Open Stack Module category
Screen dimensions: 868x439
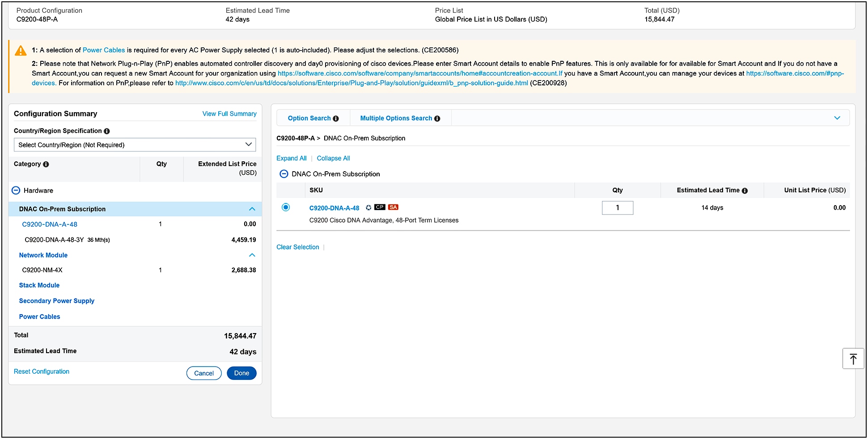(39, 285)
